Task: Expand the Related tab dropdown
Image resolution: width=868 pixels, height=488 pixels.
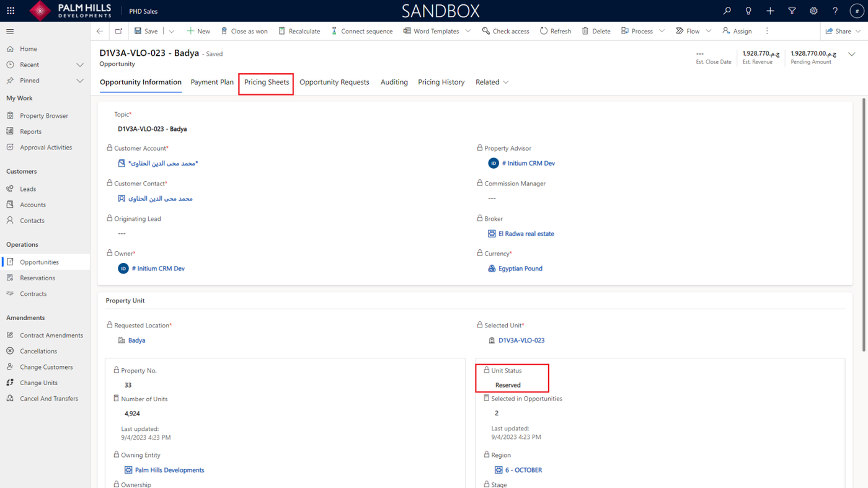Action: pos(492,82)
